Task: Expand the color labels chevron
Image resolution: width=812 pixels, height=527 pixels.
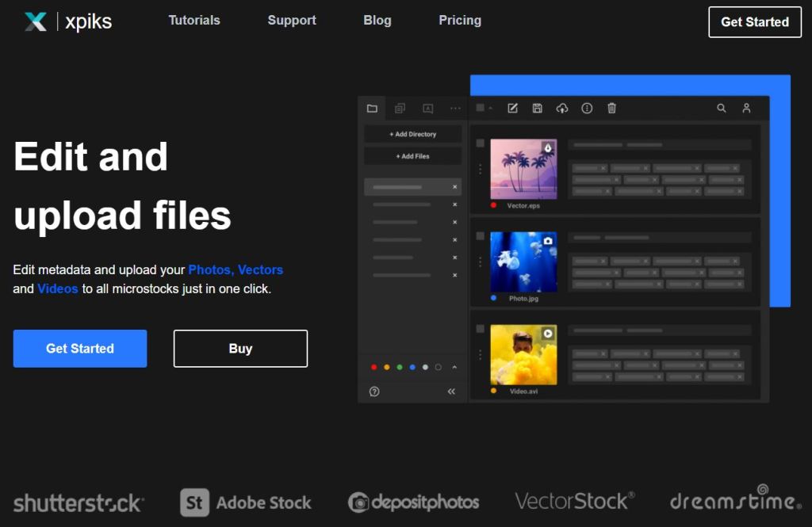Action: point(454,367)
